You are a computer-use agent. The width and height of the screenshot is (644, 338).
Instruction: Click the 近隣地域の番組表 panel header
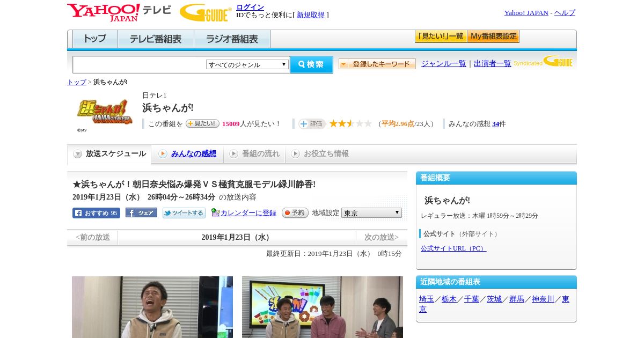(496, 282)
